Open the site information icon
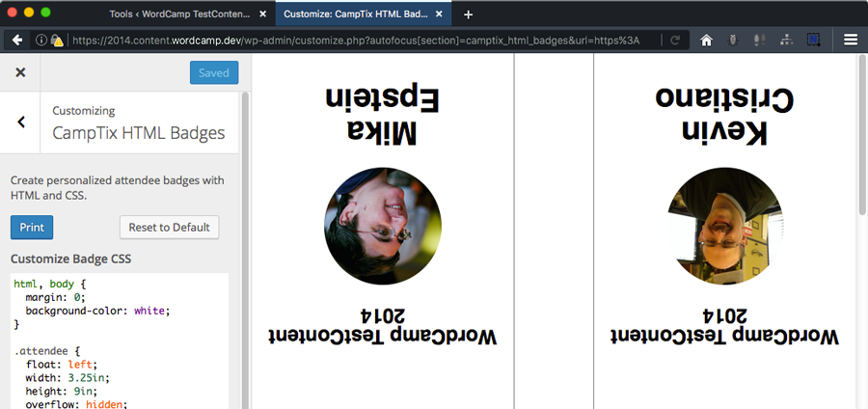 41,41
